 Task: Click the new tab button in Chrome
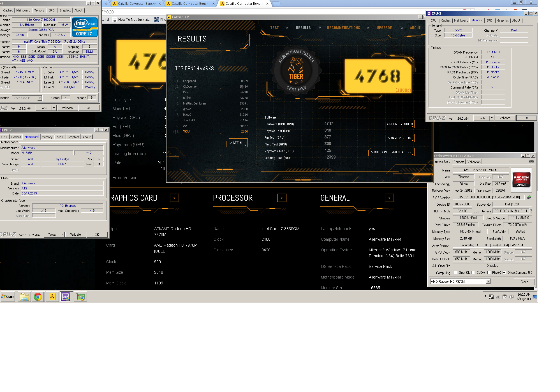tap(277, 4)
